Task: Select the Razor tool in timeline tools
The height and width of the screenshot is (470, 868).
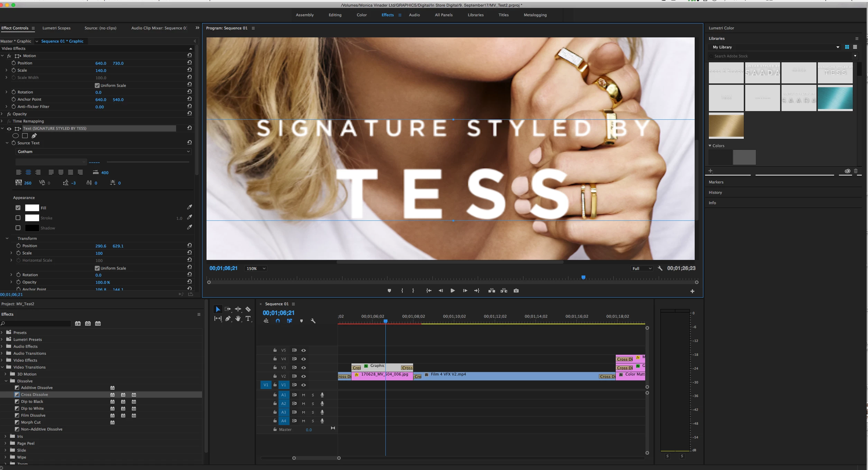Action: click(248, 309)
